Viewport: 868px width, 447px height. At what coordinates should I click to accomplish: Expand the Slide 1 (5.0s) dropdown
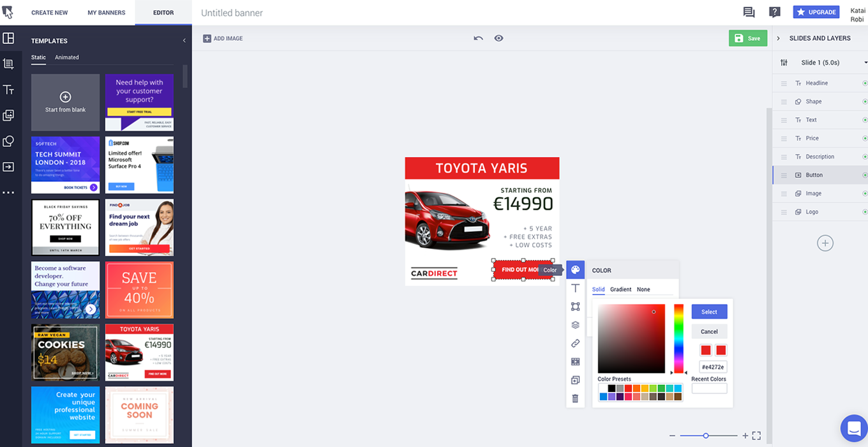tap(865, 63)
